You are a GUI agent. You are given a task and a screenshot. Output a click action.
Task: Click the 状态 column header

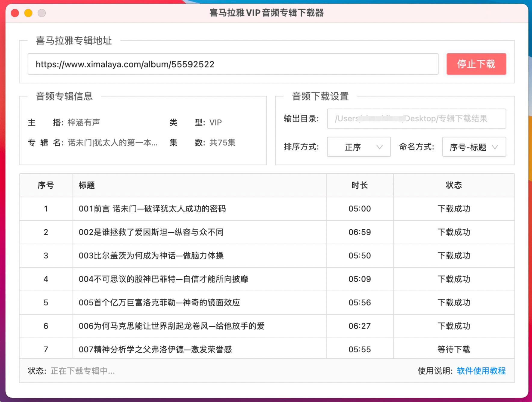click(x=454, y=185)
